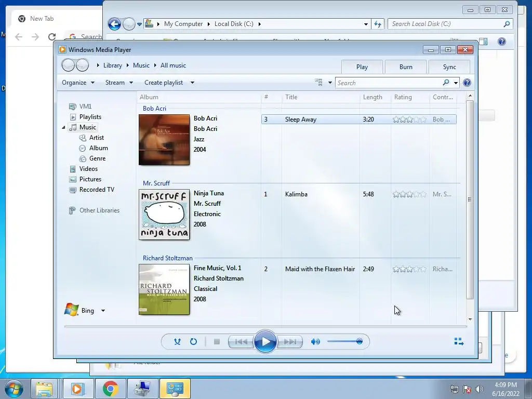
Task: Open Explorer address bar dropdown
Action: 366,24
